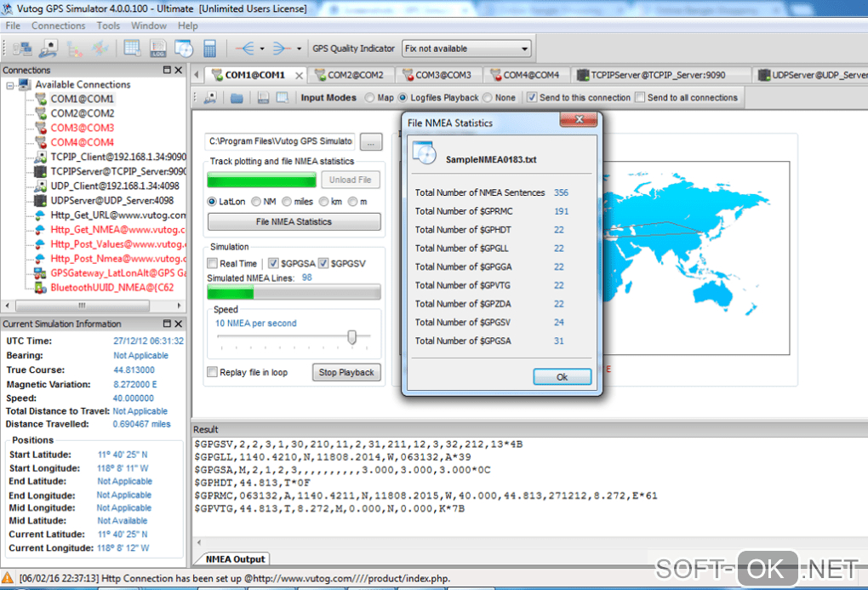Open the GPS Quality Indicator combo box
868x590 pixels.
[466, 49]
